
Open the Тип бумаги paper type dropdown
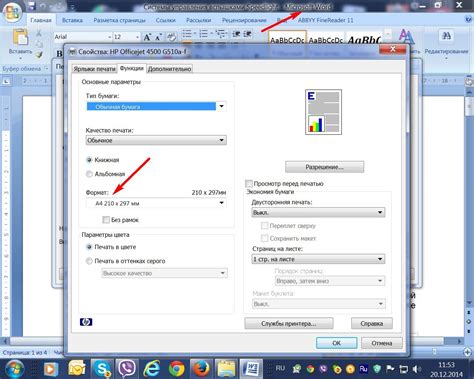[156, 106]
